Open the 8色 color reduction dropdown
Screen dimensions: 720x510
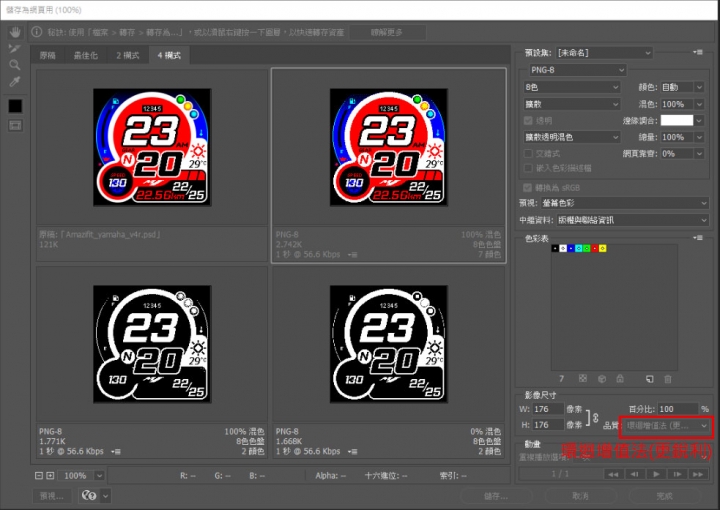click(x=572, y=87)
